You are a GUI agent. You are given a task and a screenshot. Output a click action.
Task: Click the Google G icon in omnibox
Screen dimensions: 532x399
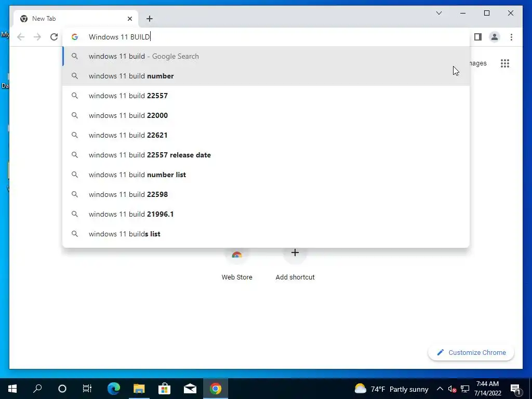pos(75,37)
